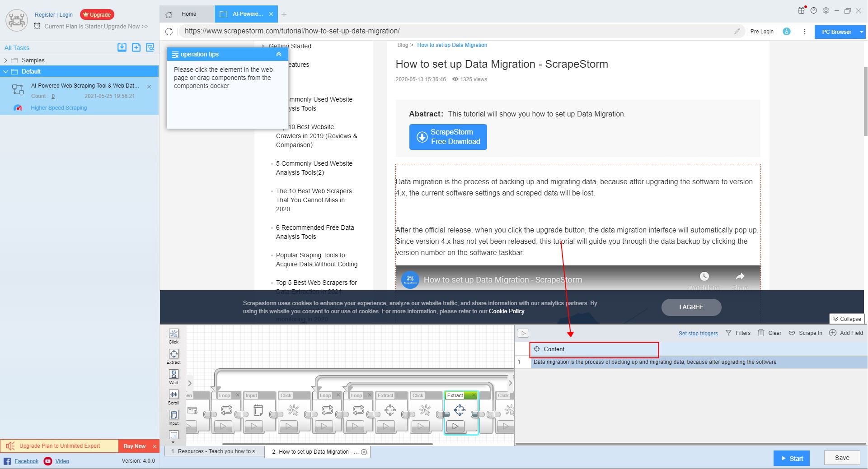Viewport: 868px width, 469px height.
Task: Click the Save button
Action: (x=842, y=458)
